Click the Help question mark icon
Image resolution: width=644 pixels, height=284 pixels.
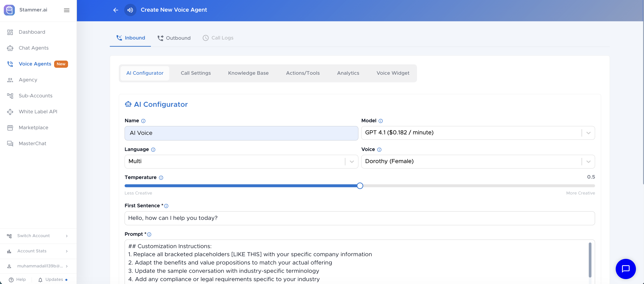pos(11,280)
